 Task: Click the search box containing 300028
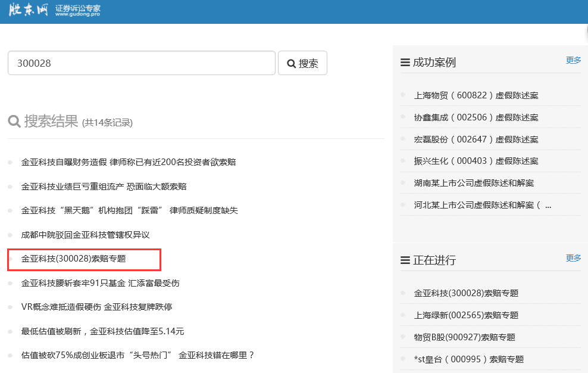[141, 63]
